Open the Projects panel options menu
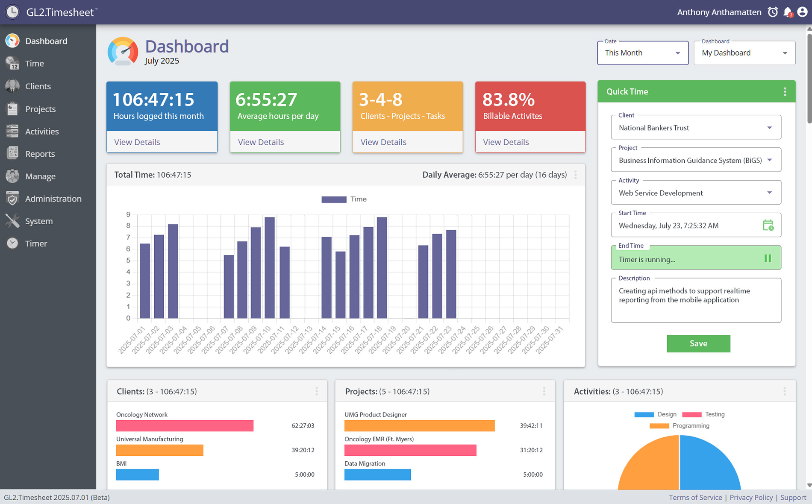 coord(544,391)
